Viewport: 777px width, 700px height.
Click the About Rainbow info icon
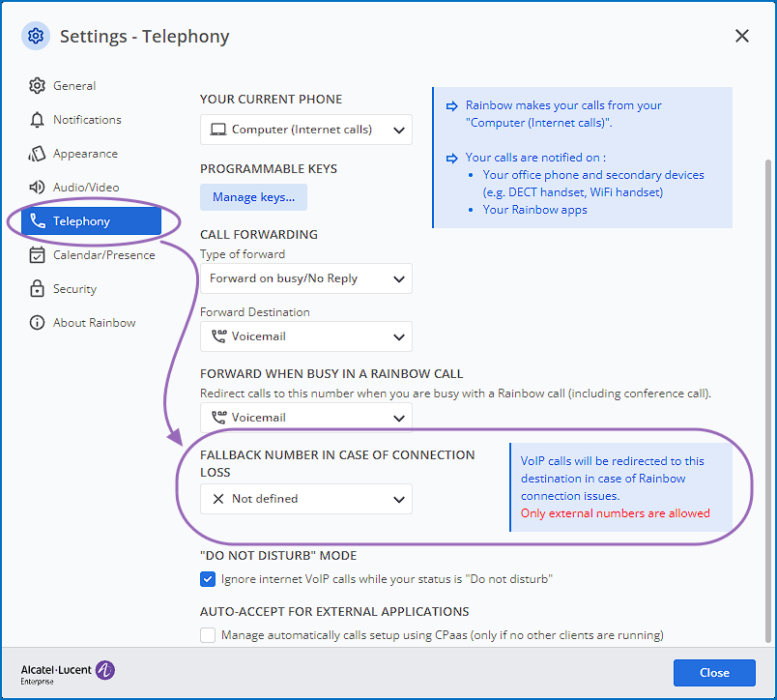(38, 323)
